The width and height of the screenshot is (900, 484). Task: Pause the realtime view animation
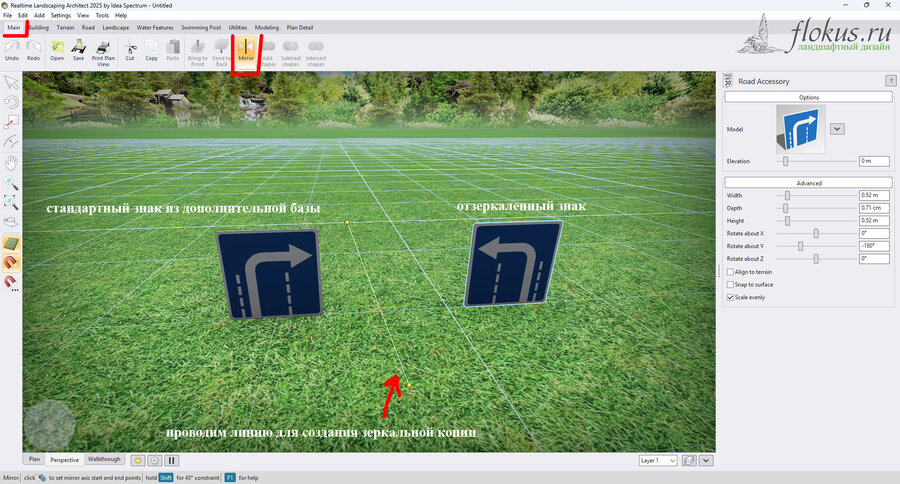[x=172, y=460]
